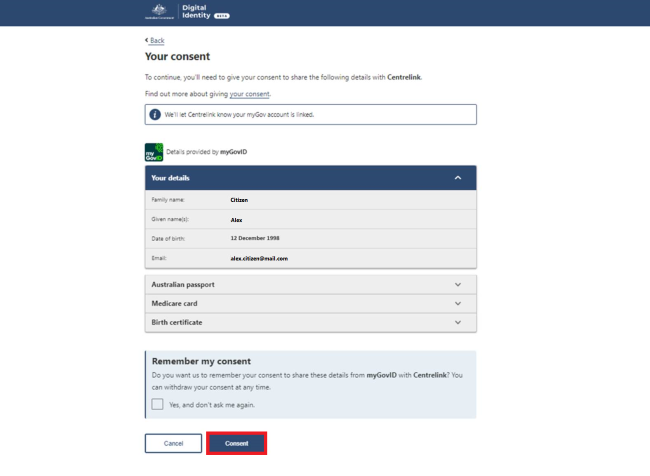650x476 pixels.
Task: Click the Digital Identity beta logo text
Action: (x=206, y=12)
